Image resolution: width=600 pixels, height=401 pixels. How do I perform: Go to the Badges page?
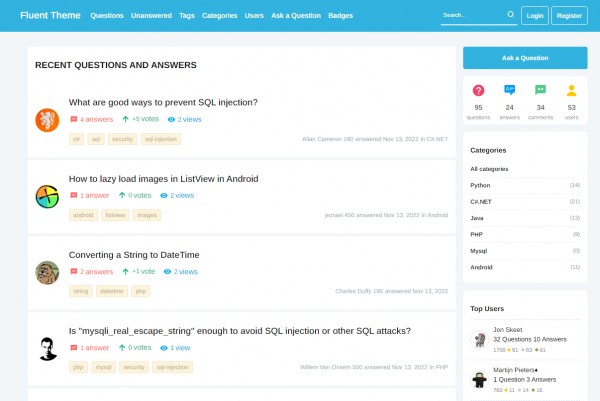pyautogui.click(x=340, y=16)
